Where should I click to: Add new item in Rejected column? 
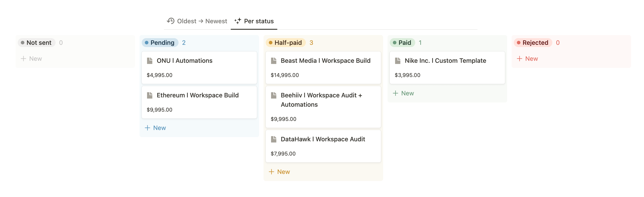[x=527, y=59]
